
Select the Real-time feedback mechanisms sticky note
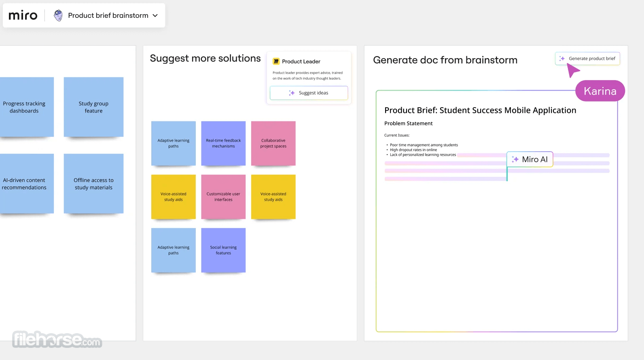[223, 143]
